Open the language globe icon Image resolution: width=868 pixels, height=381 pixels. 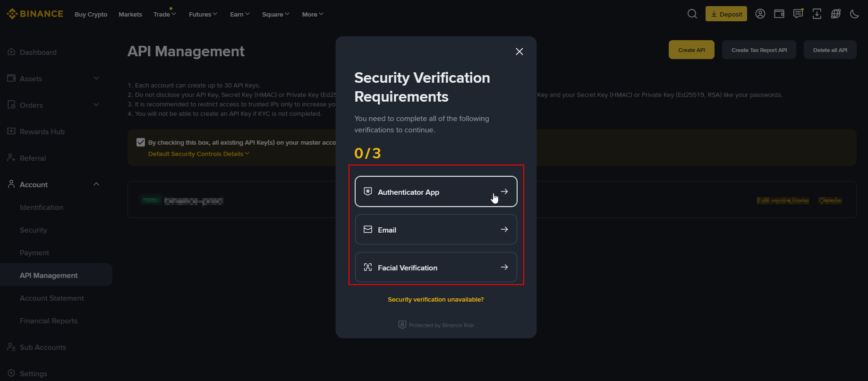(x=836, y=14)
